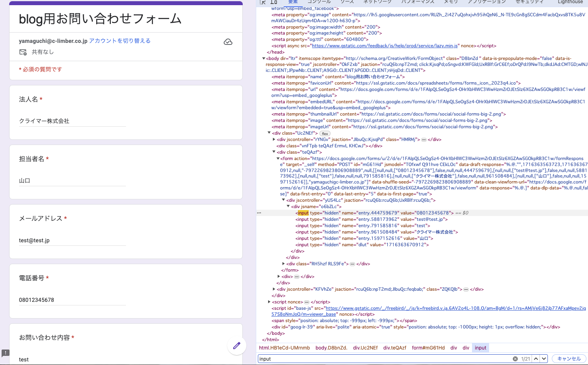Select hidden input line entry.588173962
The height and width of the screenshot is (365, 588).
(372, 219)
